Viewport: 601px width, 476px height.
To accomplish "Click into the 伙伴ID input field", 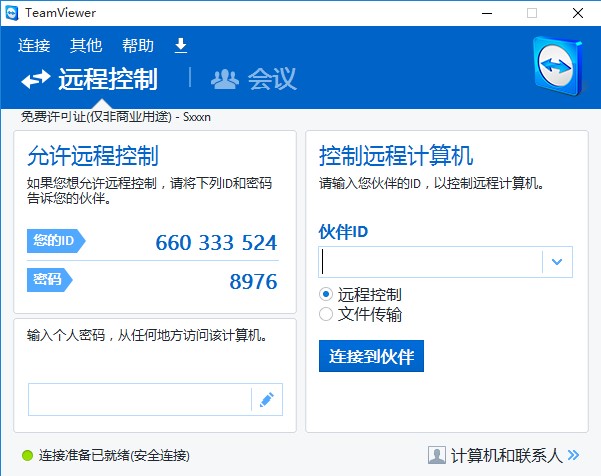I will click(430, 262).
